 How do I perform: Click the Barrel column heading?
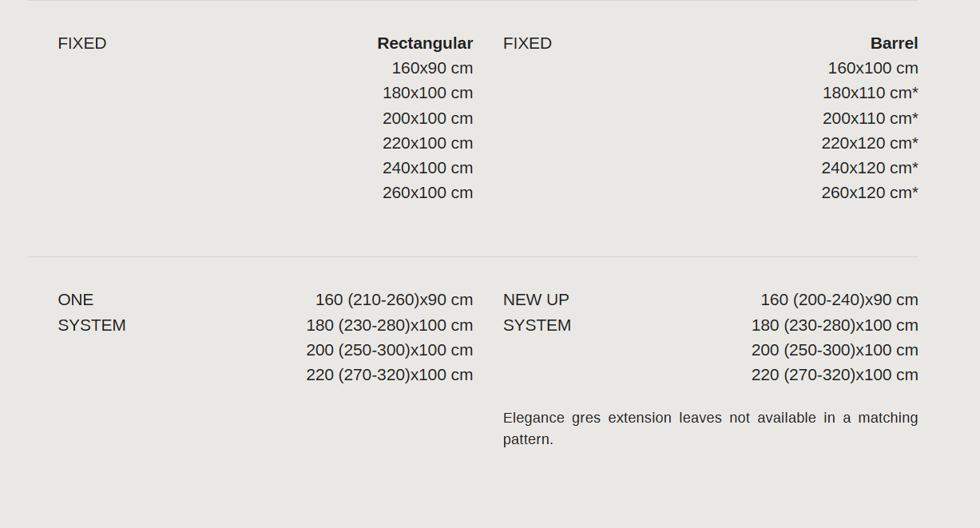[894, 43]
